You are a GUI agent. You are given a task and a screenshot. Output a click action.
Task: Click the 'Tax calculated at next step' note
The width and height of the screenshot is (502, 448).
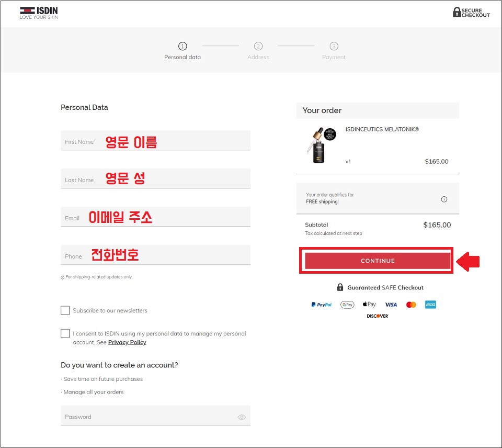[x=334, y=233]
